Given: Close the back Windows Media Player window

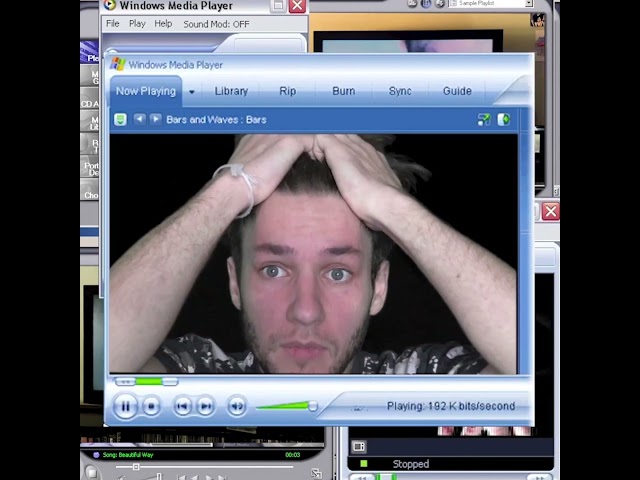Looking at the screenshot, I should click(x=298, y=6).
